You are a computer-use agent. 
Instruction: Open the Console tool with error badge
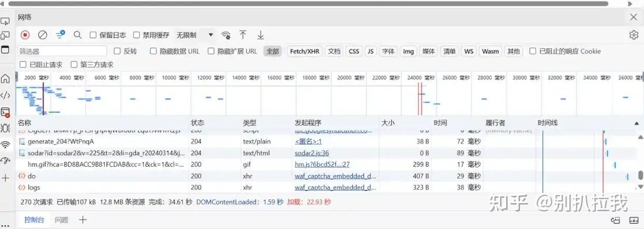[5, 112]
